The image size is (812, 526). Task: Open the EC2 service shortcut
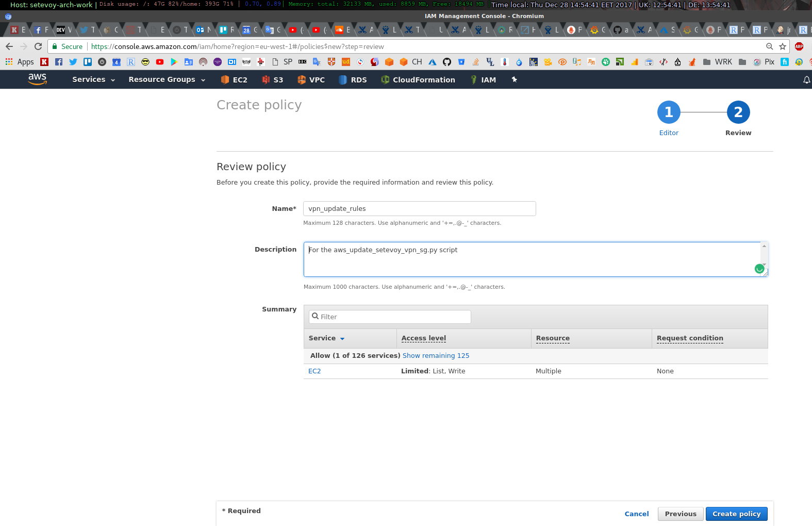[x=234, y=79]
